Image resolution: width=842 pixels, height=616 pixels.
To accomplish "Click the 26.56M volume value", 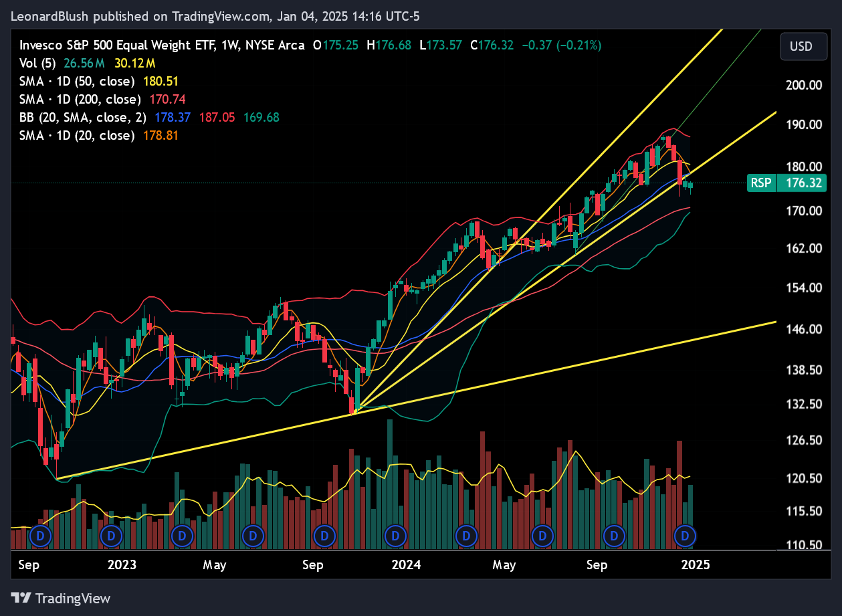I will pos(84,64).
